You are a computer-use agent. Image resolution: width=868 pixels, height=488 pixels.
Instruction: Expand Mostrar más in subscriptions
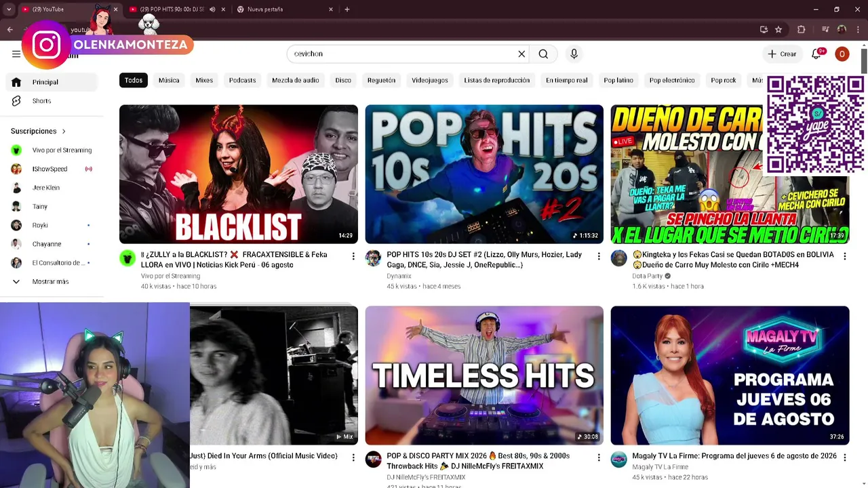pos(52,281)
